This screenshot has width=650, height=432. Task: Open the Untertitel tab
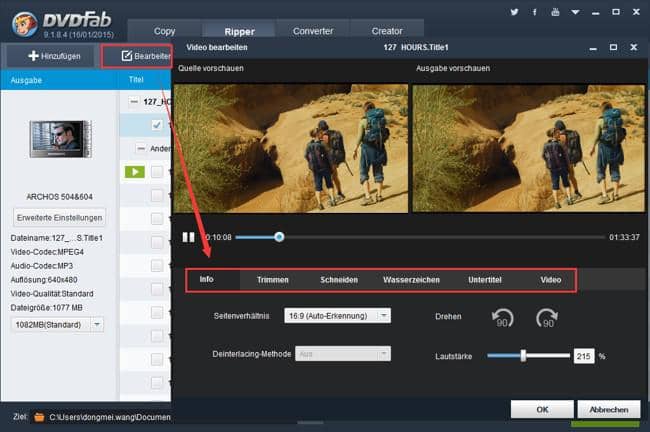pyautogui.click(x=485, y=280)
